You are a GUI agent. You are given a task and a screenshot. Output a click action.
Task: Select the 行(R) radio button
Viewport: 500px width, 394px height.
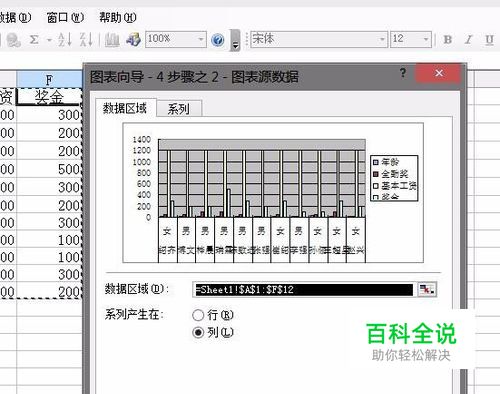click(198, 315)
